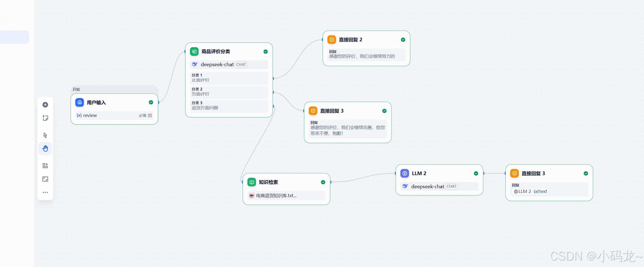Image resolution: width=644 pixels, height=267 pixels.
Task: Click the CHAT tag in LLM 2 node
Action: (x=451, y=186)
